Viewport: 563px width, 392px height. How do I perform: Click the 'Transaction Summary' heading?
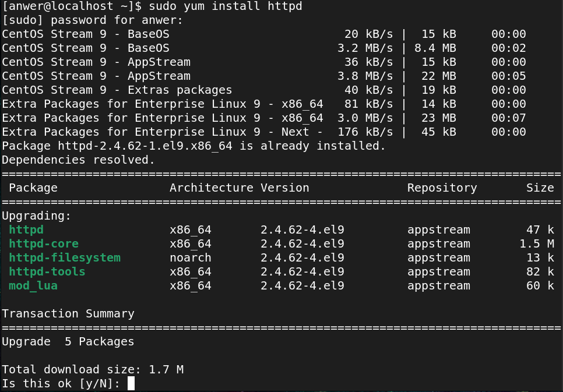68,314
